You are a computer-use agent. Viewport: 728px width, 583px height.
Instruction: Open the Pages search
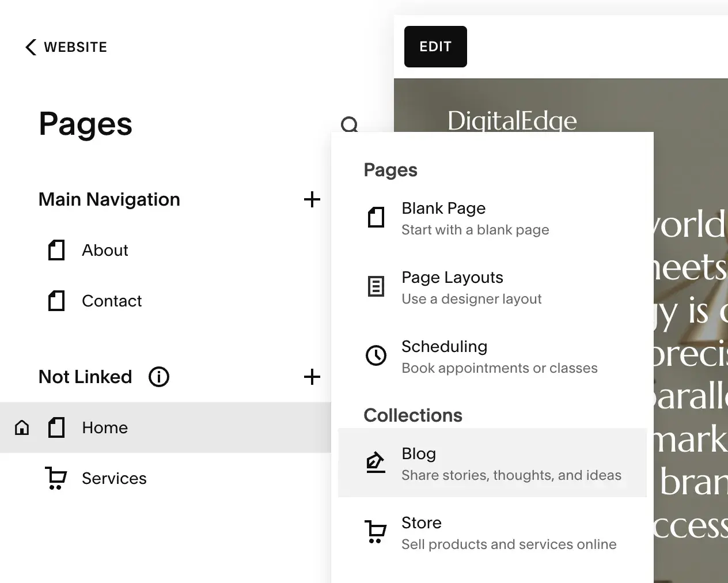pos(350,124)
